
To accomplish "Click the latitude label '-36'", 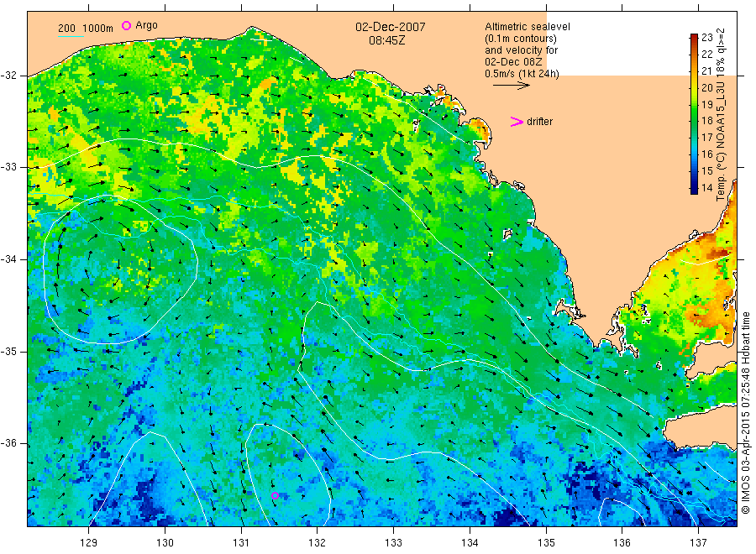I will click(9, 443).
